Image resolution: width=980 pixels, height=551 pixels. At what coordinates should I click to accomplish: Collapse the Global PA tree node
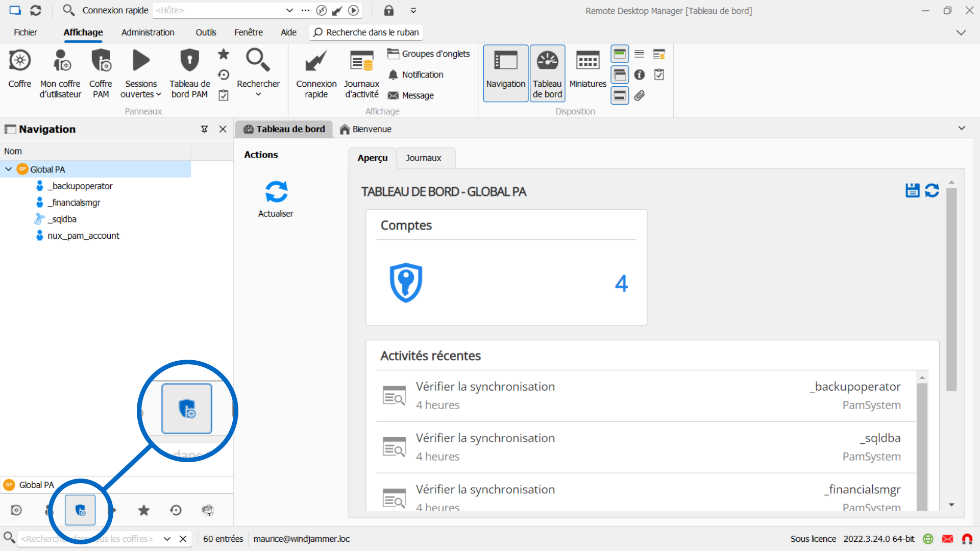click(9, 169)
